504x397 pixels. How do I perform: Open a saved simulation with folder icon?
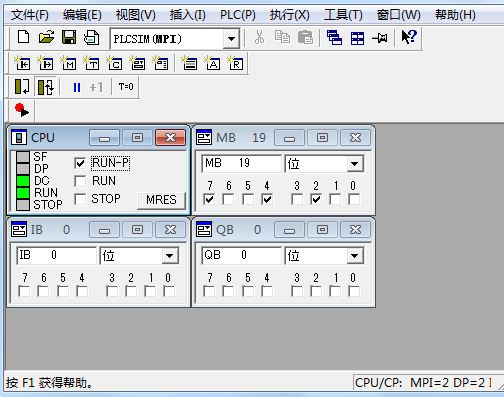(x=46, y=37)
